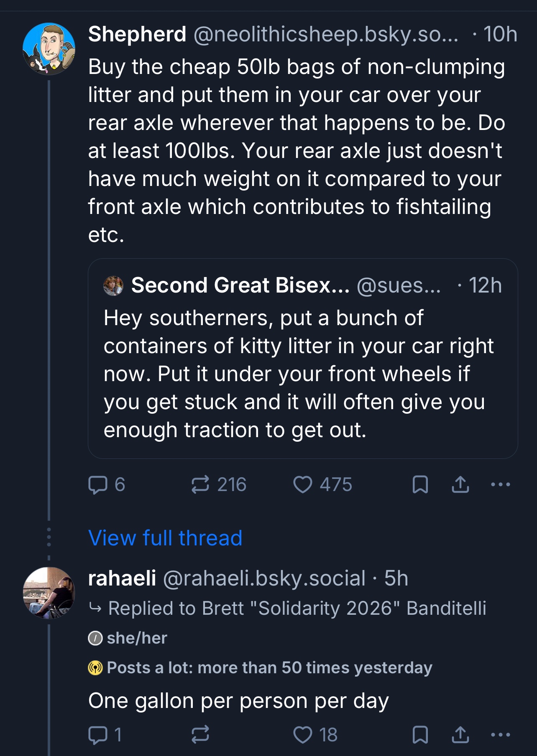537x756 pixels.
Task: Reply to rahaeli's gallon post
Action: (x=98, y=735)
